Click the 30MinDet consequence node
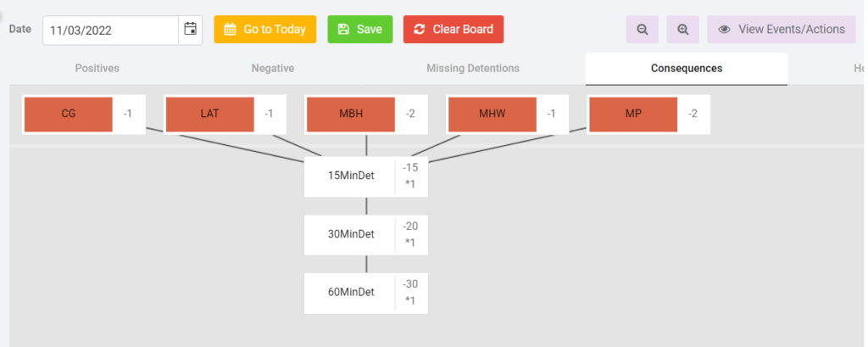The image size is (868, 347). pyautogui.click(x=366, y=234)
